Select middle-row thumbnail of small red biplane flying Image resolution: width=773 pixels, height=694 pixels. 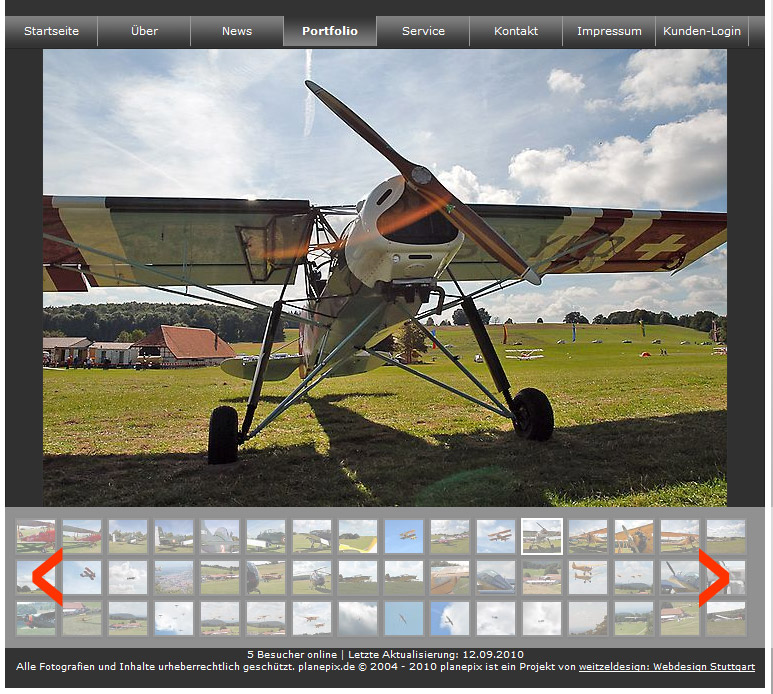(82, 577)
